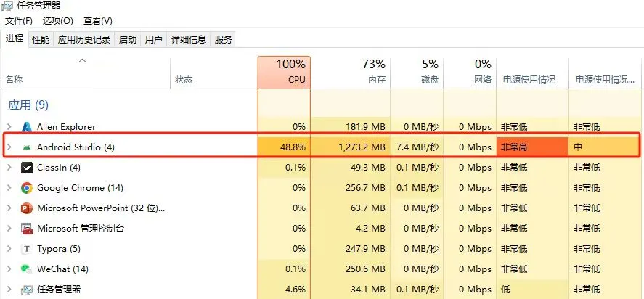Sort by the truncated 电源使用情况... trend column
Viewport: 644px width, 299px height.
[605, 73]
